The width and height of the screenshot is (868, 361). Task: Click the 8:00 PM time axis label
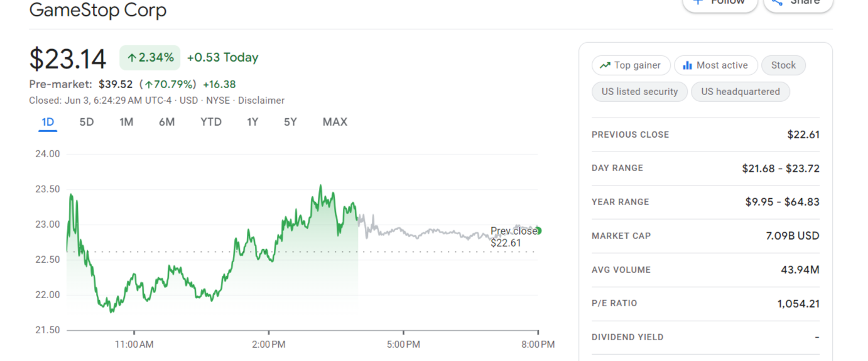(538, 345)
